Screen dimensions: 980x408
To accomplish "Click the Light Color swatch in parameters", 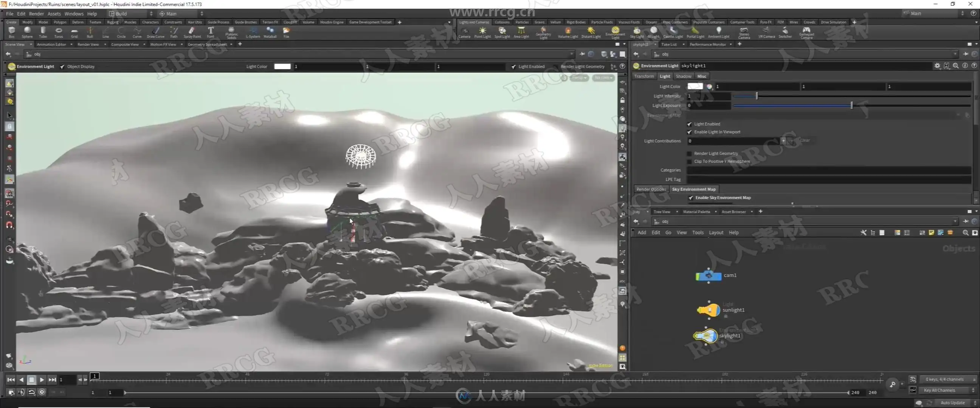I will coord(695,87).
